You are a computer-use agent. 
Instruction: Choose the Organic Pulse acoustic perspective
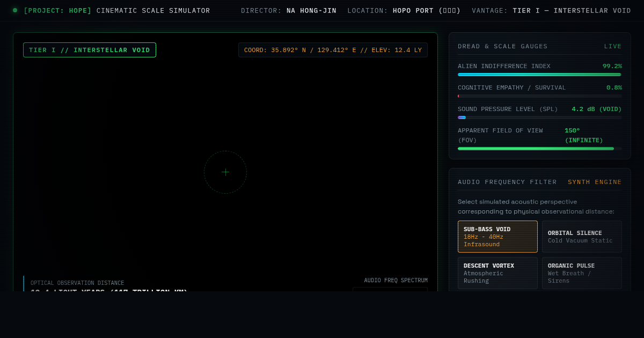582,273
